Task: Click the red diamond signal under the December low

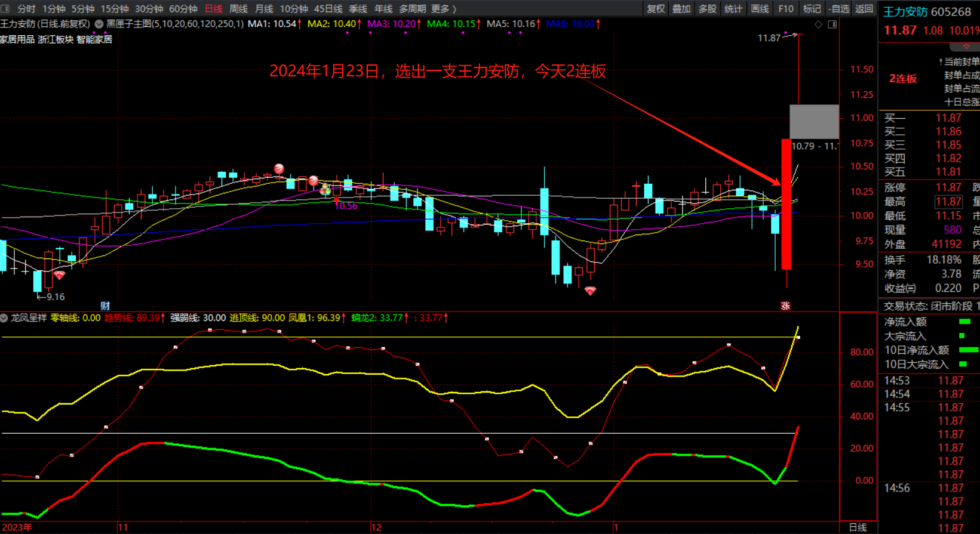Action: coord(590,291)
